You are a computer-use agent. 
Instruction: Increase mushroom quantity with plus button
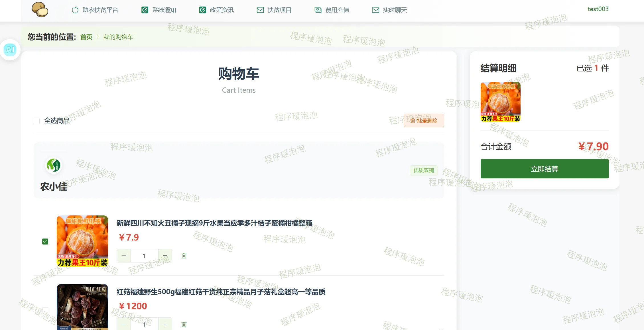click(165, 324)
